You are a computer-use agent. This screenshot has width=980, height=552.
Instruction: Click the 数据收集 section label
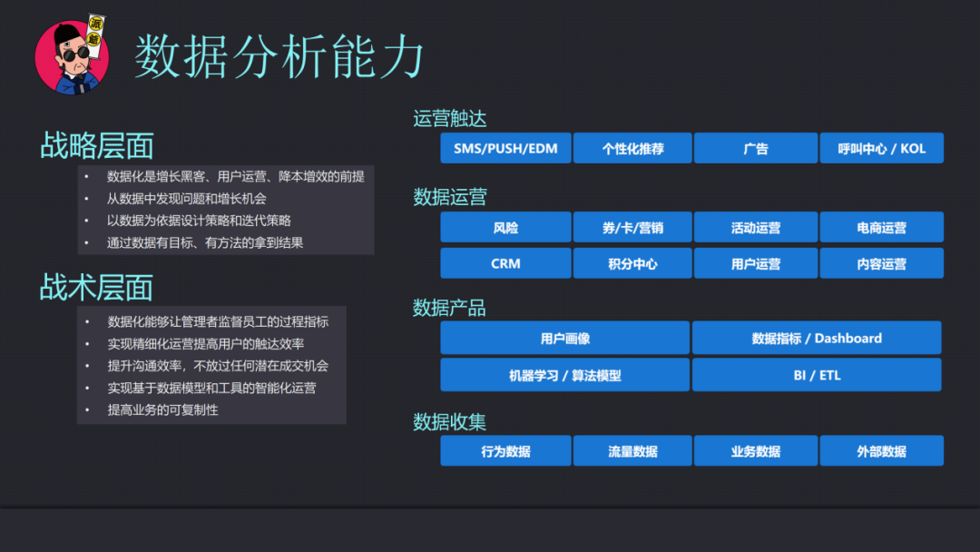tap(449, 422)
